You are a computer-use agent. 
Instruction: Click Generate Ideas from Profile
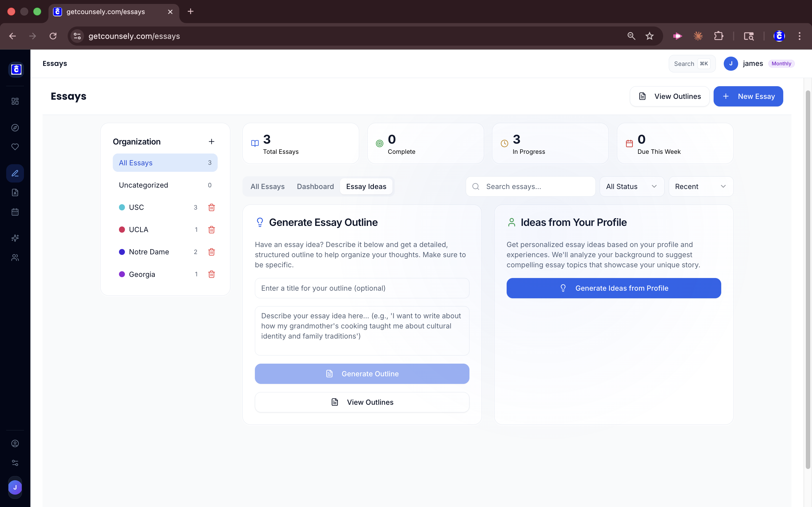613,288
